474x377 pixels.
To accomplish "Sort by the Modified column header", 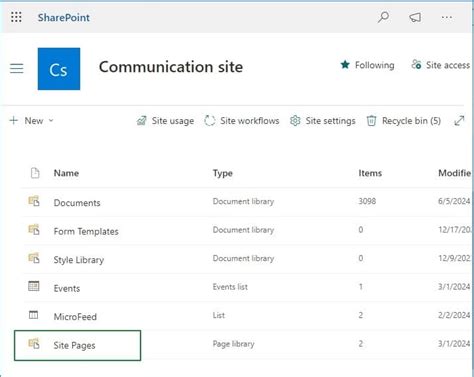I will (455, 173).
